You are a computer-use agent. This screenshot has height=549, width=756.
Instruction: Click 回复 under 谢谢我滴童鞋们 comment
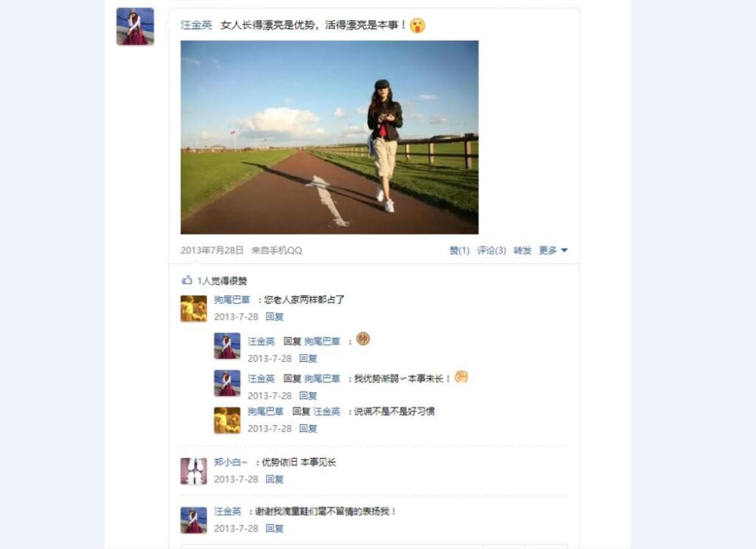pos(274,529)
